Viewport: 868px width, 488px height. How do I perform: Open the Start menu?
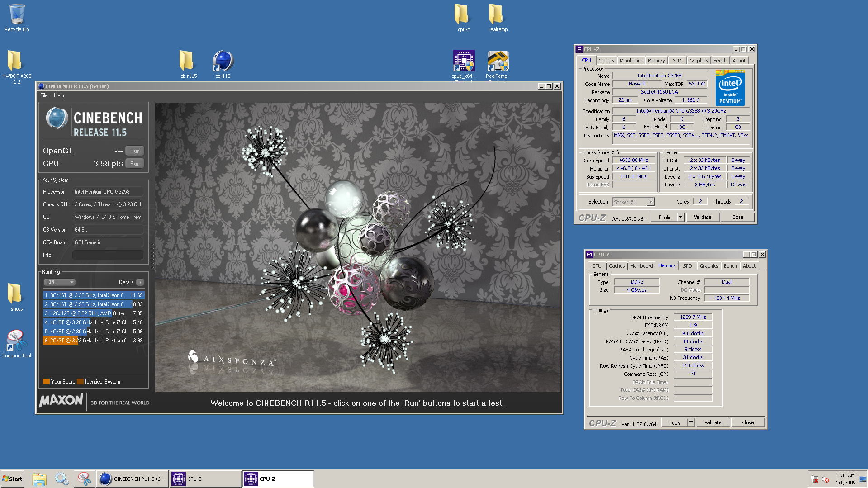[x=12, y=479]
